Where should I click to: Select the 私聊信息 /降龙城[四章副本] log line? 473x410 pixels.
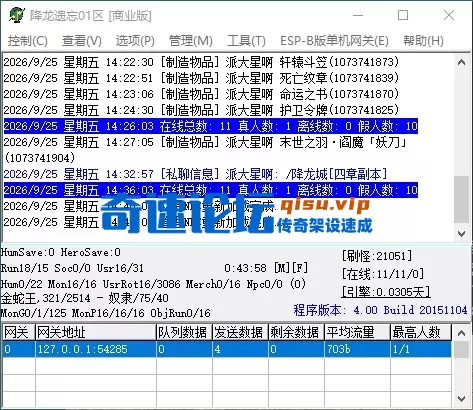point(195,174)
